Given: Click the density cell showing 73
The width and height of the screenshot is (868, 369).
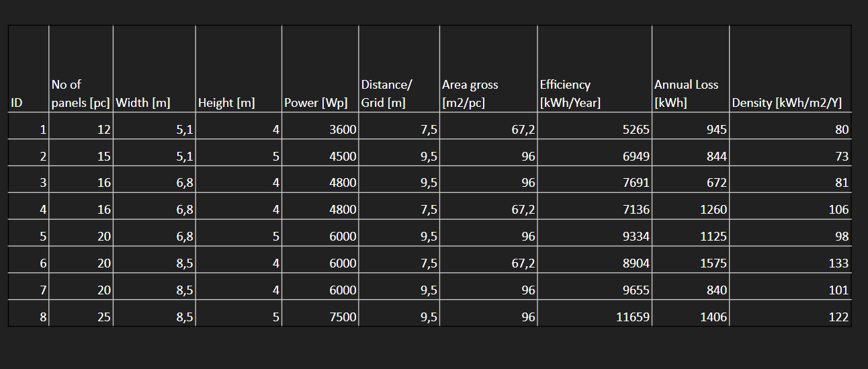Looking at the screenshot, I should (841, 157).
